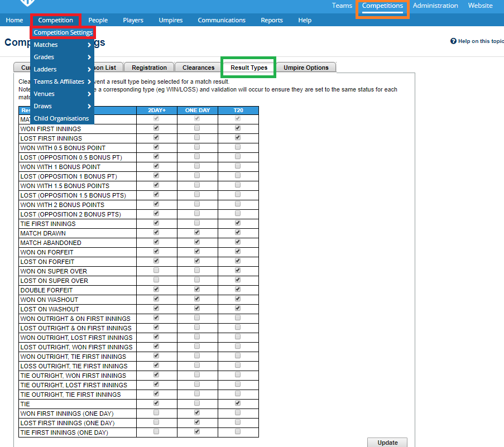Open the Umpire Options tab

(x=306, y=68)
